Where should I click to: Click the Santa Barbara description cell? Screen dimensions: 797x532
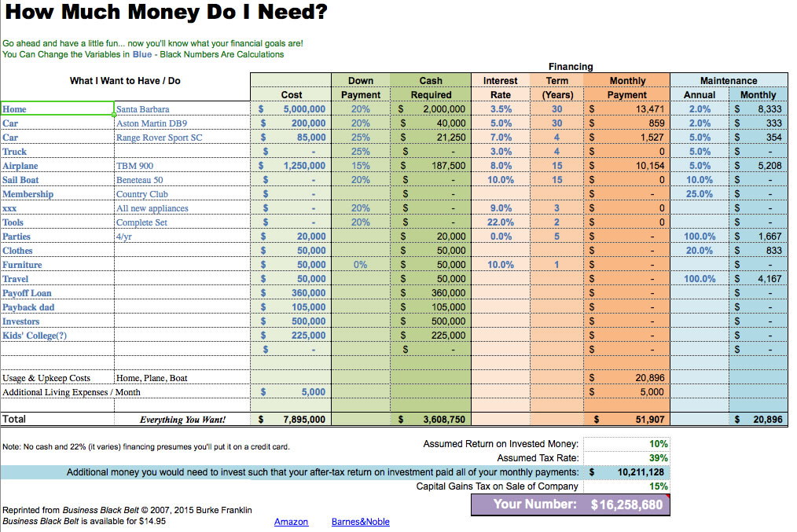click(x=182, y=109)
